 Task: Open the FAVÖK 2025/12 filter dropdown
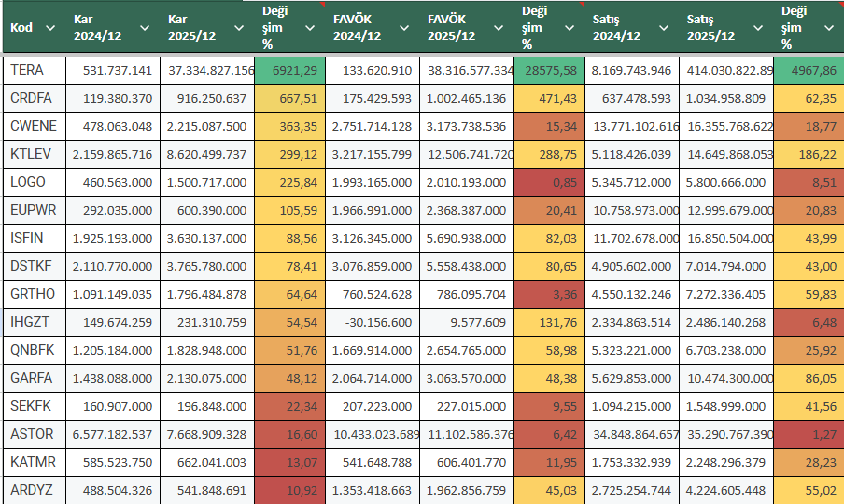(x=499, y=27)
